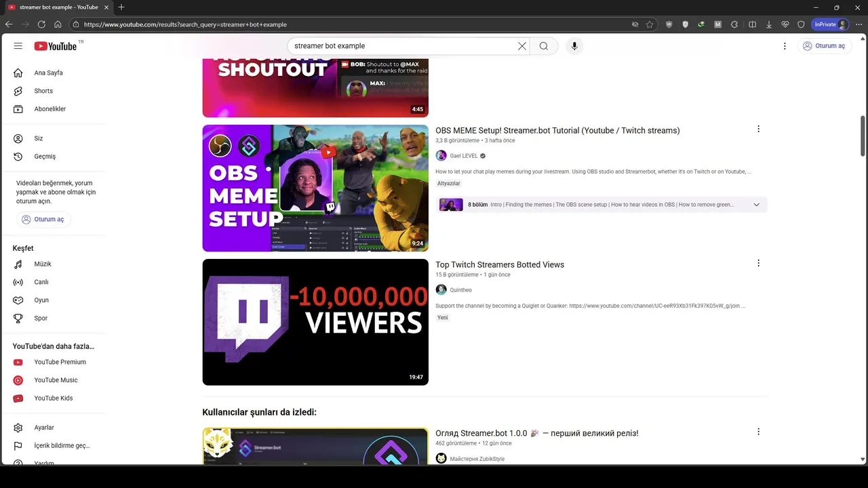
Task: Open options menu for Огляд Streamer.bot video
Action: (x=758, y=432)
